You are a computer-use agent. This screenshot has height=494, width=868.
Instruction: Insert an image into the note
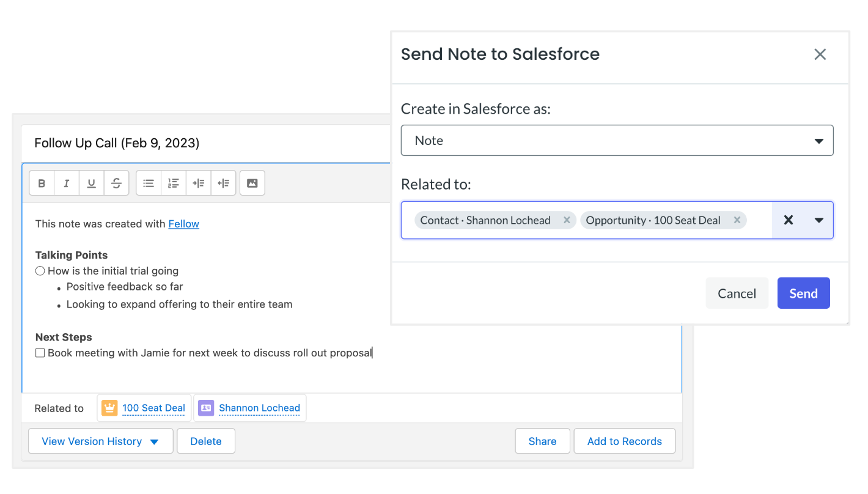[x=252, y=183]
